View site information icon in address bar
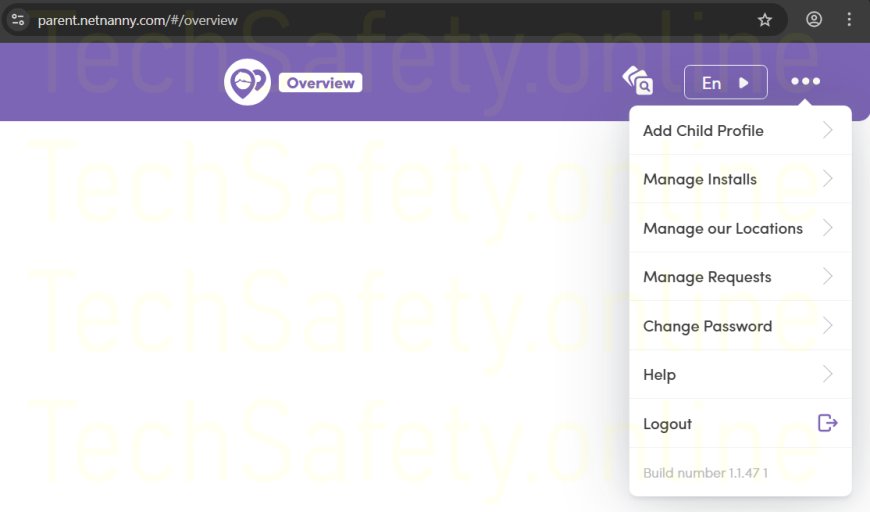 pyautogui.click(x=18, y=20)
